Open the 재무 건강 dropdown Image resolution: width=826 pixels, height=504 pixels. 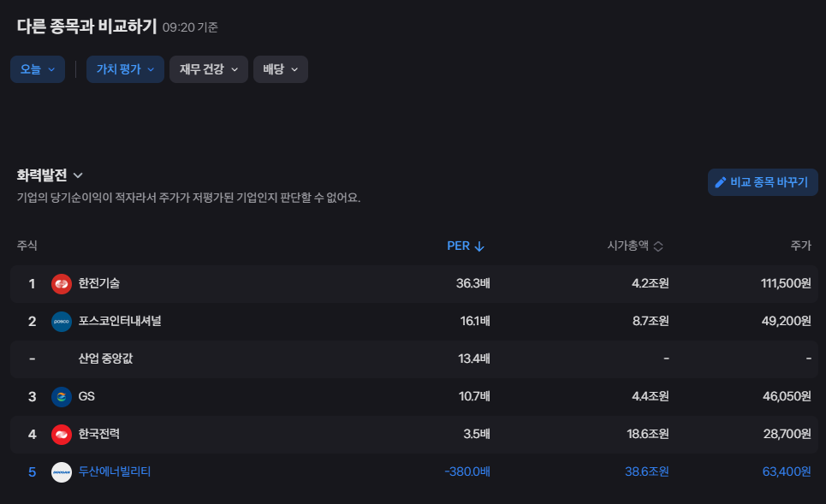209,69
